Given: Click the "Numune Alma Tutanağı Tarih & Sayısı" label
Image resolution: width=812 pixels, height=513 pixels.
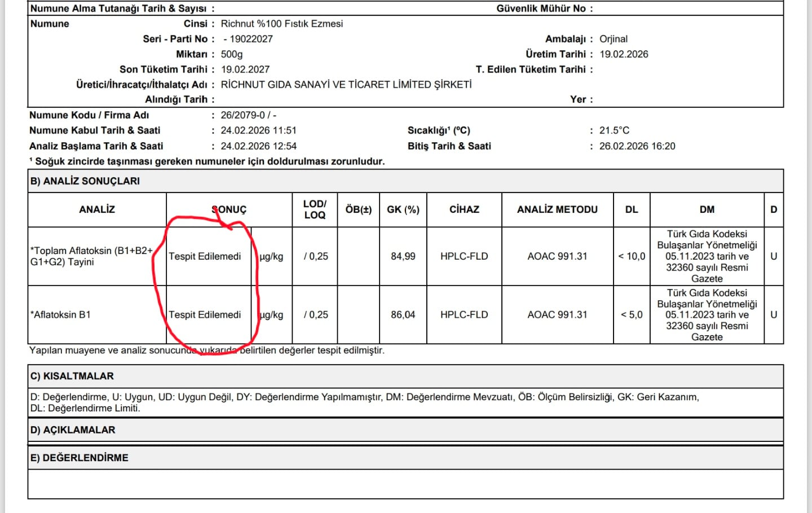Looking at the screenshot, I should pos(118,8).
